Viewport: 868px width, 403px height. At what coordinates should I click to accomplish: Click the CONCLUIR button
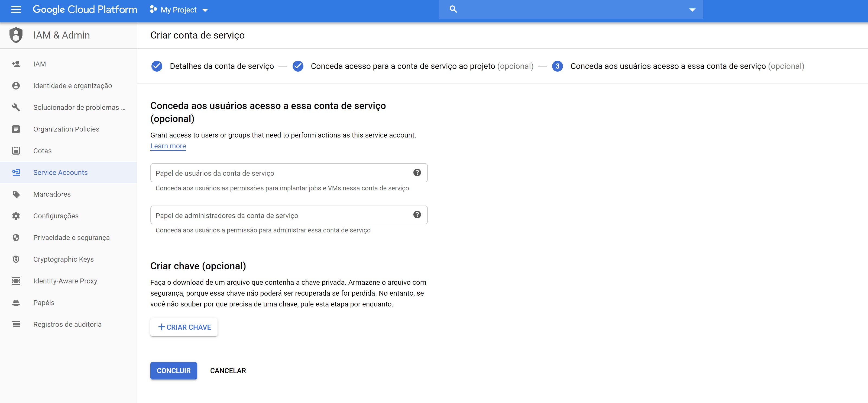coord(174,371)
